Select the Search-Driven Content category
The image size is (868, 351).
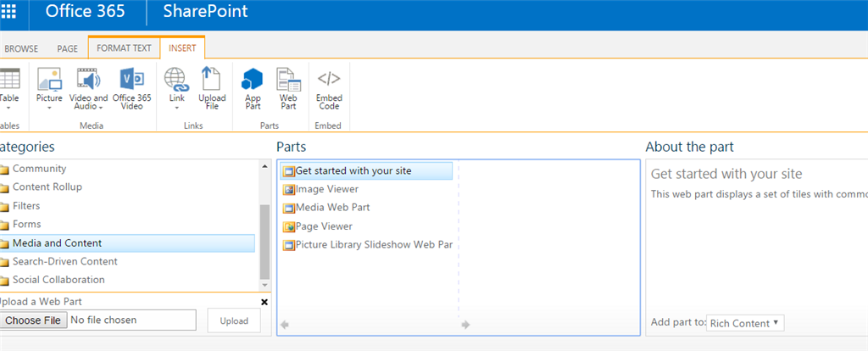(65, 261)
